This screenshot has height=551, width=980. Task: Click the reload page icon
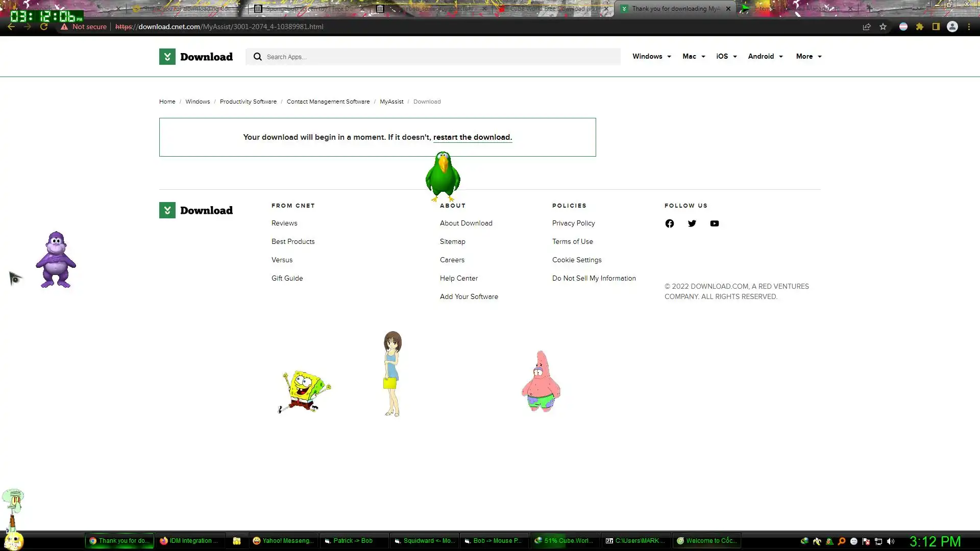44,27
